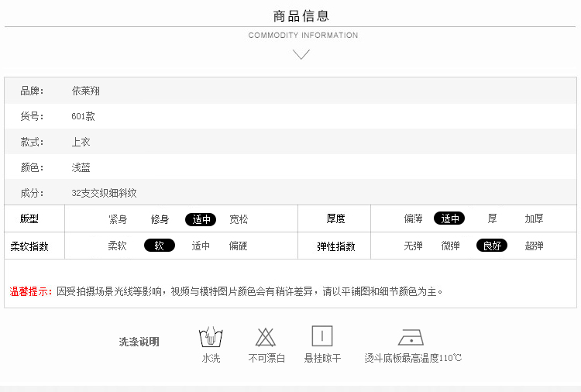Click the 柔软 softness option
This screenshot has width=581, height=392.
point(117,246)
